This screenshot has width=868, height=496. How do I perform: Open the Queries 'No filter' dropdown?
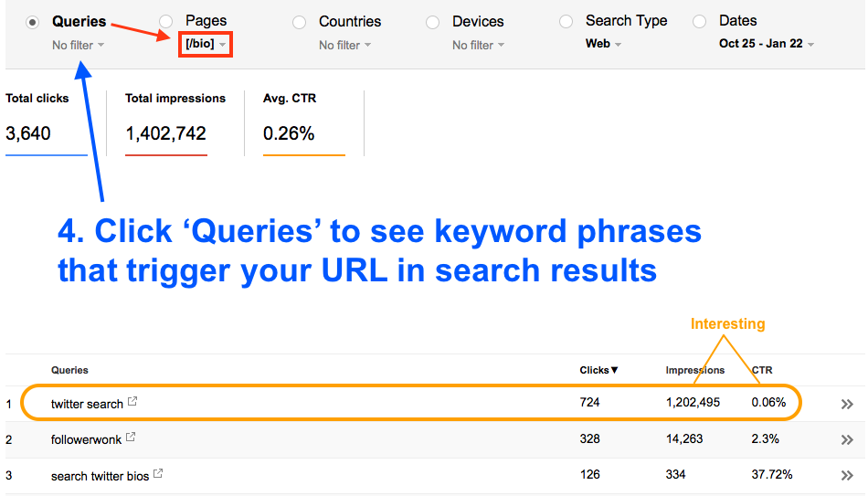pos(78,45)
